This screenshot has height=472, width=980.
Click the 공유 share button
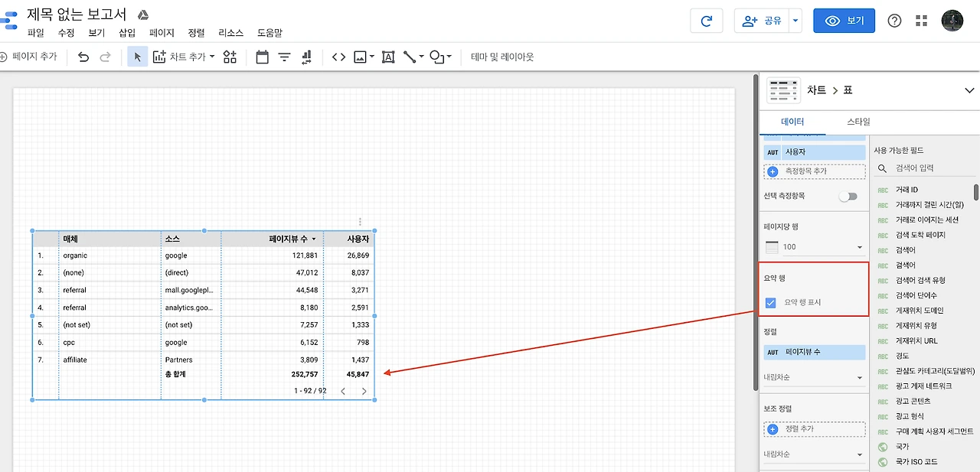pos(762,21)
